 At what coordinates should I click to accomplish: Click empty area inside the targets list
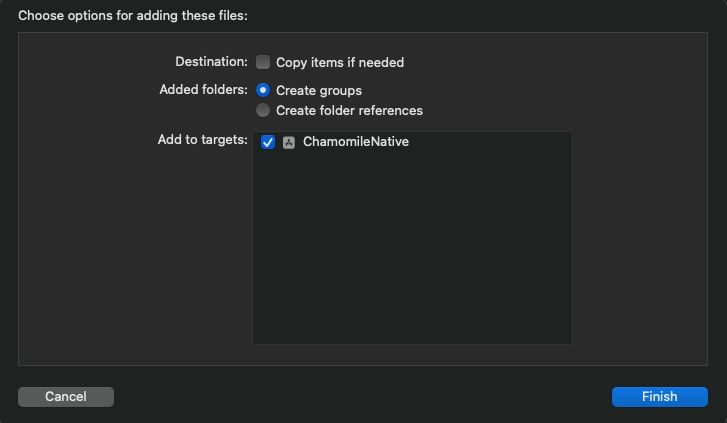tap(412, 240)
